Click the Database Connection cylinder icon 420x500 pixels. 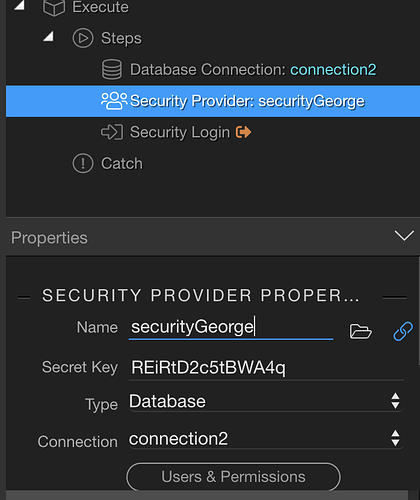[112, 69]
